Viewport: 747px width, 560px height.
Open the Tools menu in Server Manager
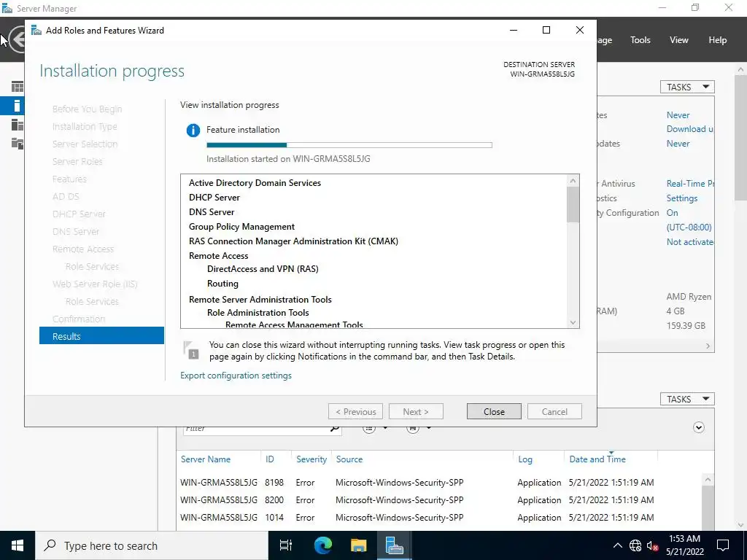coord(640,40)
